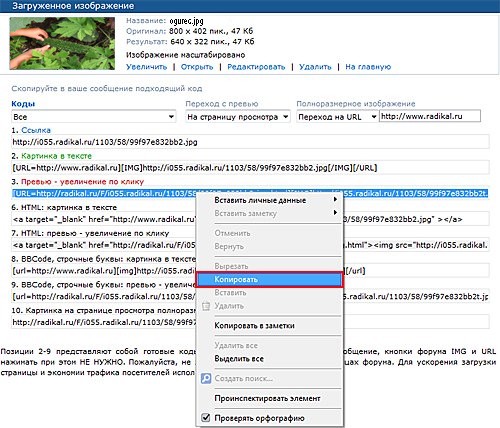Open the На страницу просмотра dropdown
This screenshot has width=500, height=428.
(x=238, y=117)
